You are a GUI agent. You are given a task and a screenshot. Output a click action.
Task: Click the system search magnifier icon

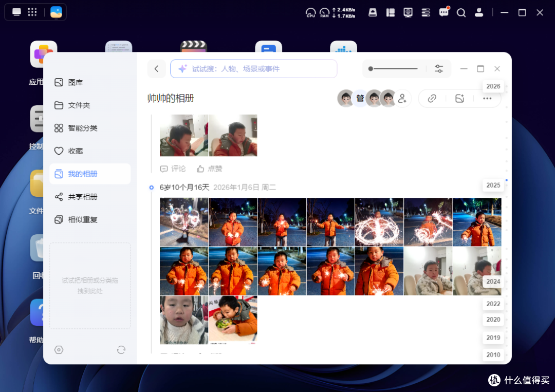[461, 13]
